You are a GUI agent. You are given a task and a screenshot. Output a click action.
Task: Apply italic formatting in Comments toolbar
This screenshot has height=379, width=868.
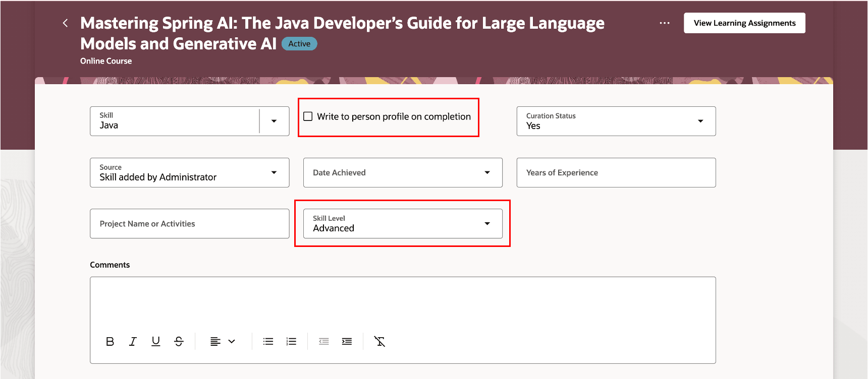[x=133, y=342]
